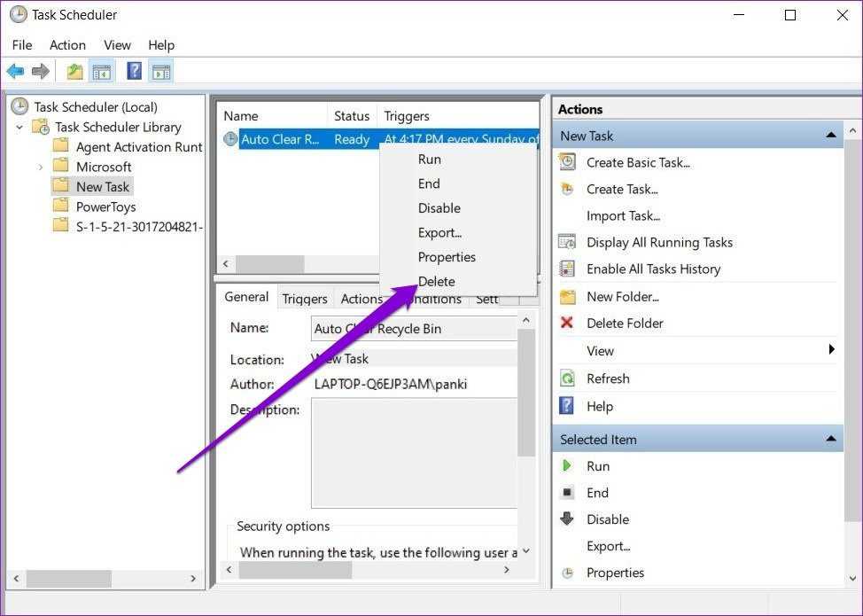Click the Up One Level folder icon
The height and width of the screenshot is (616, 863).
click(75, 72)
